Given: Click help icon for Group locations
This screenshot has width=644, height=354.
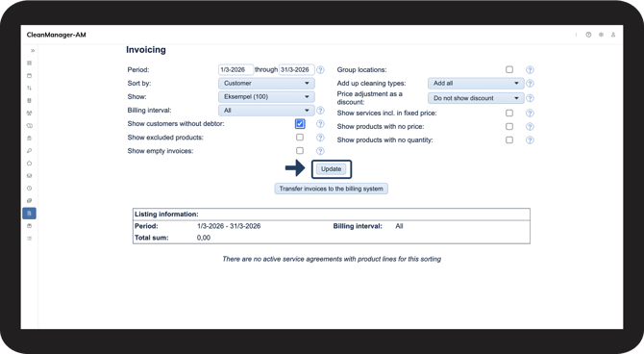Looking at the screenshot, I should point(530,70).
